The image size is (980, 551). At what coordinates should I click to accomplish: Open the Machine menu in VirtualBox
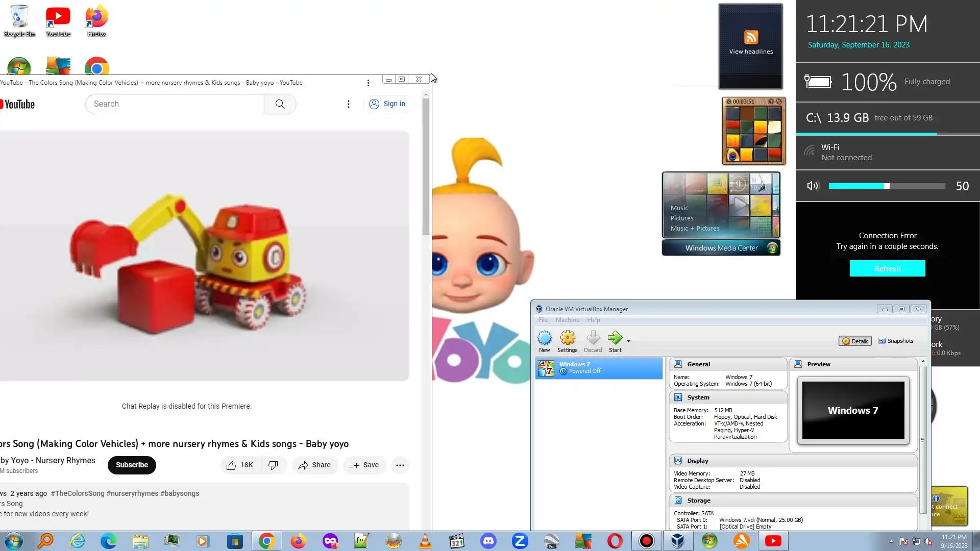(567, 320)
